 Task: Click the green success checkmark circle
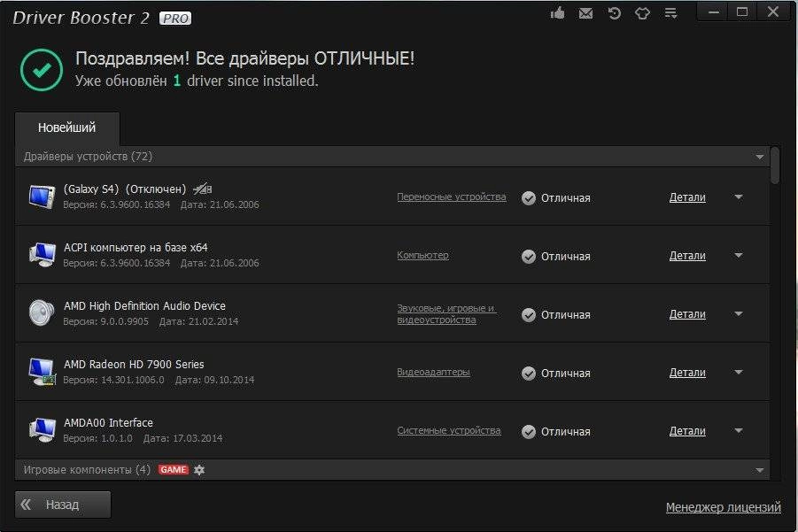click(42, 70)
